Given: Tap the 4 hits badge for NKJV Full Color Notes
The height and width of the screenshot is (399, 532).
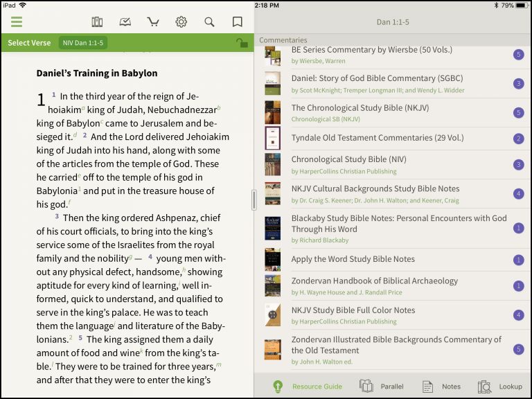Looking at the screenshot, I should (x=518, y=315).
